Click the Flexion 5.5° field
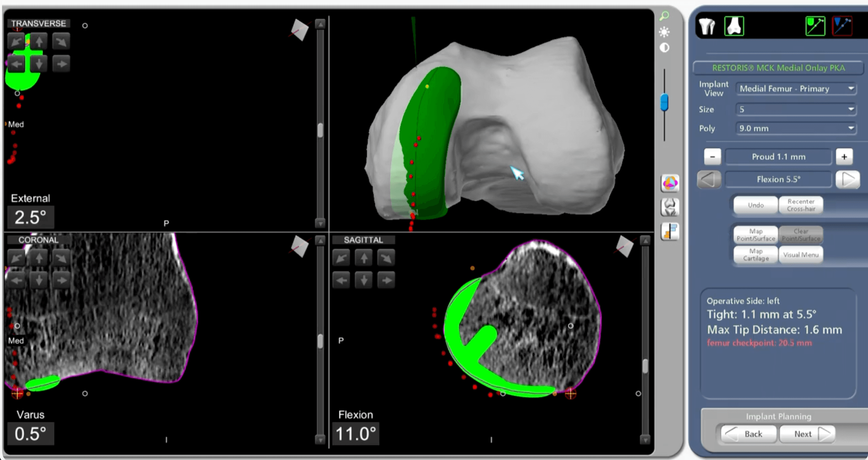Viewport: 868px width, 460px height. pos(778,179)
